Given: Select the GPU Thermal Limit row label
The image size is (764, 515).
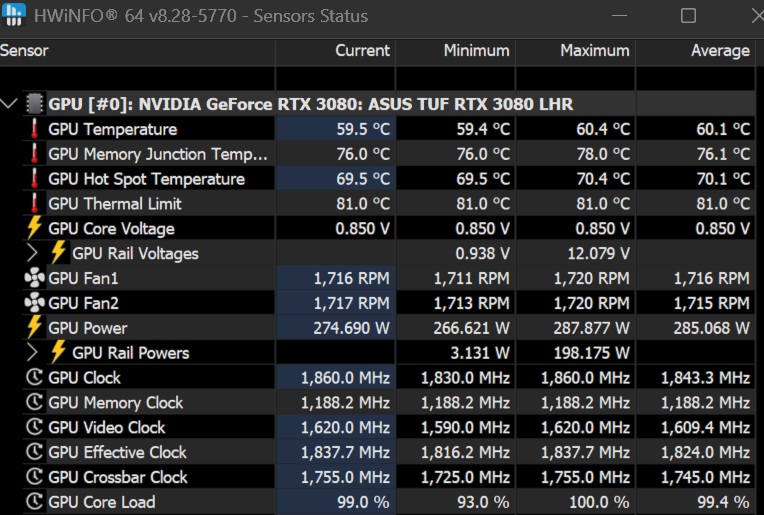Looking at the screenshot, I should tap(115, 204).
